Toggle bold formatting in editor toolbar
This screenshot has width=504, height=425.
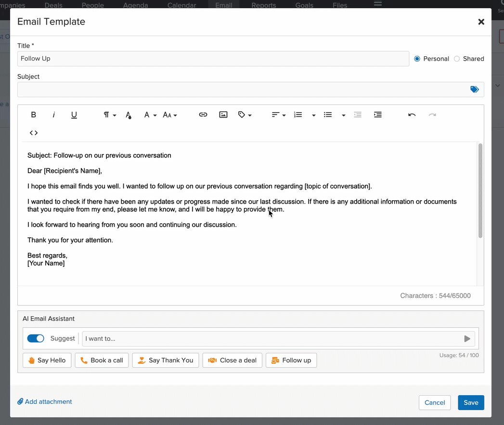34,115
